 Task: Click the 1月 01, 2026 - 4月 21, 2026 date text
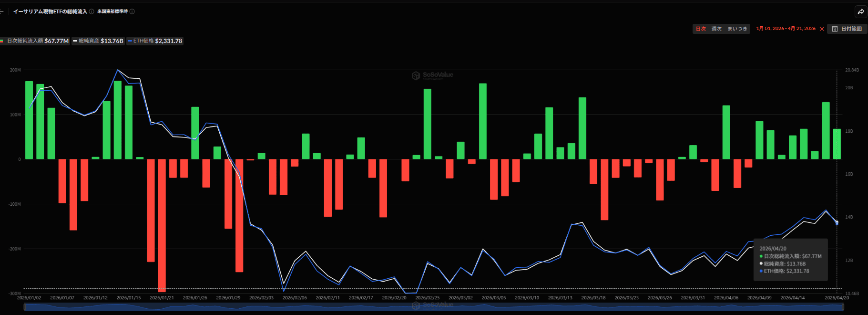click(x=786, y=29)
